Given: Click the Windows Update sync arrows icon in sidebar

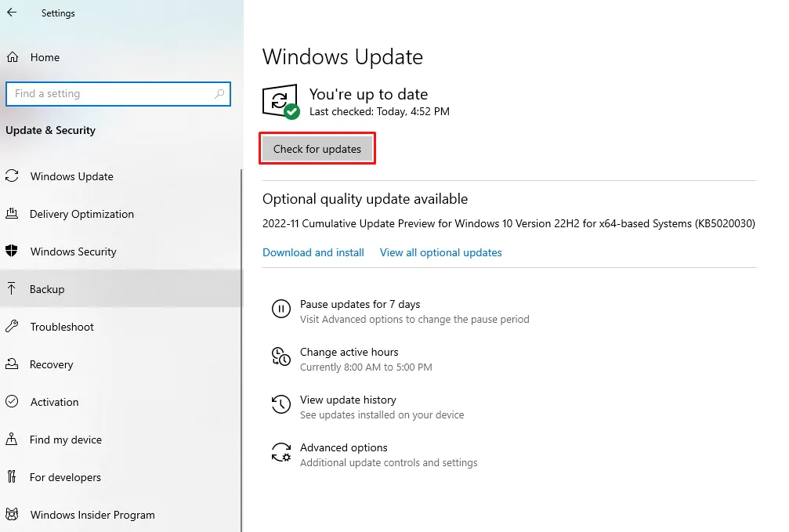Looking at the screenshot, I should [x=12, y=176].
